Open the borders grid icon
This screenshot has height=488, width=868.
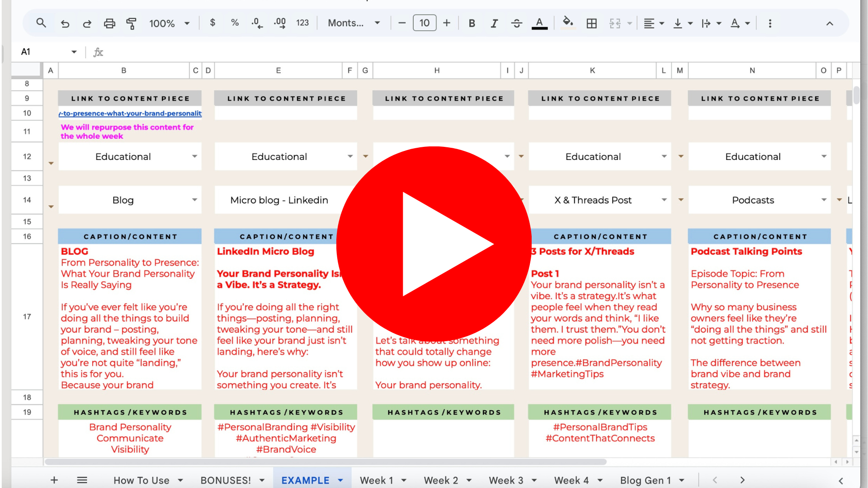click(x=591, y=23)
